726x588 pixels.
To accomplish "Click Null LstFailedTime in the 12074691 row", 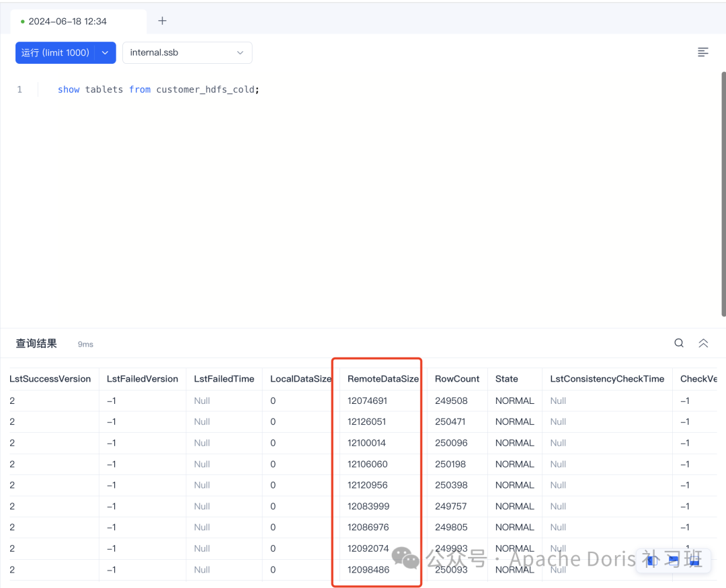I will [x=202, y=401].
